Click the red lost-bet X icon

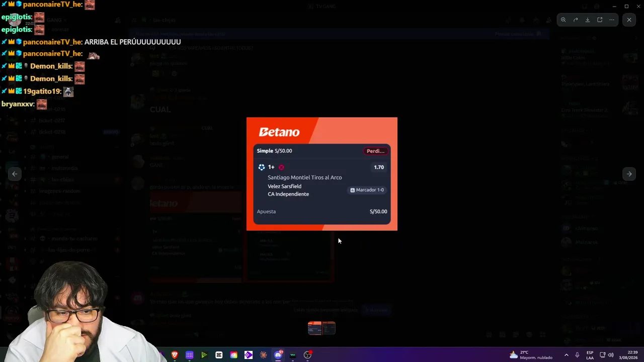281,167
